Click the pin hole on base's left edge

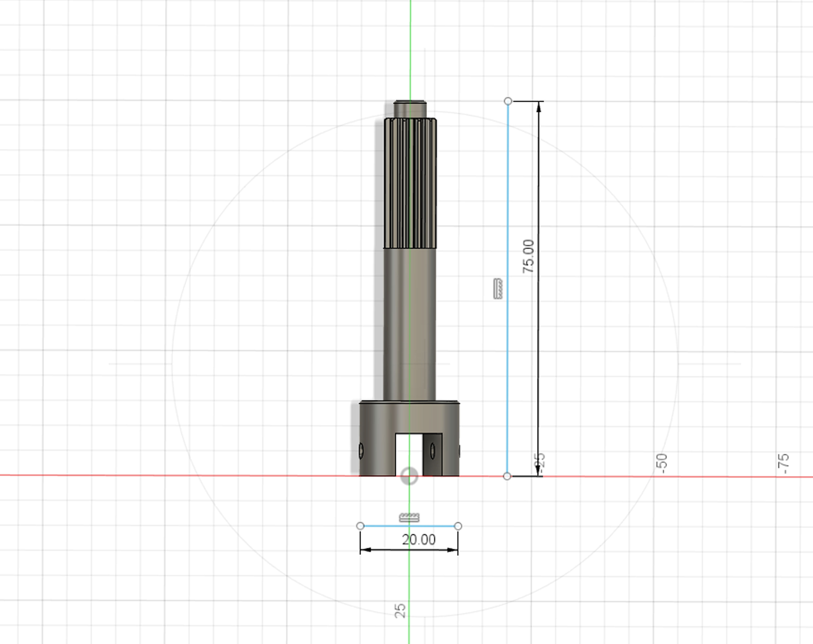(361, 451)
